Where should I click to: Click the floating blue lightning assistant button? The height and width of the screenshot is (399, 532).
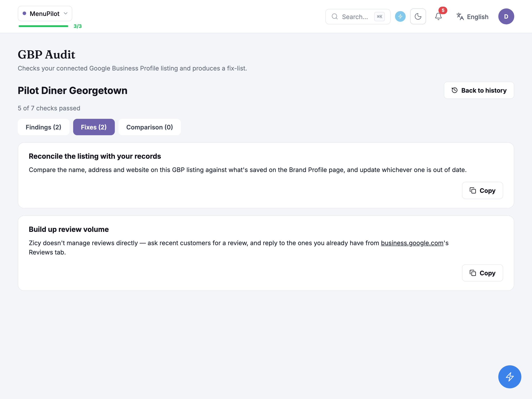coord(510,377)
